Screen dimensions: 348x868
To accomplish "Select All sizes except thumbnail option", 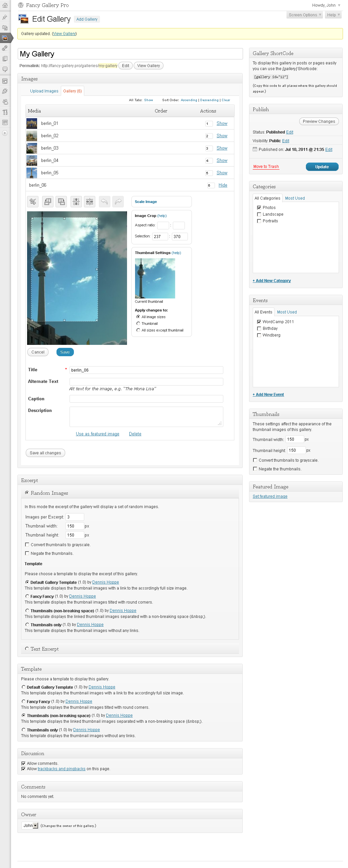I will [x=138, y=330].
